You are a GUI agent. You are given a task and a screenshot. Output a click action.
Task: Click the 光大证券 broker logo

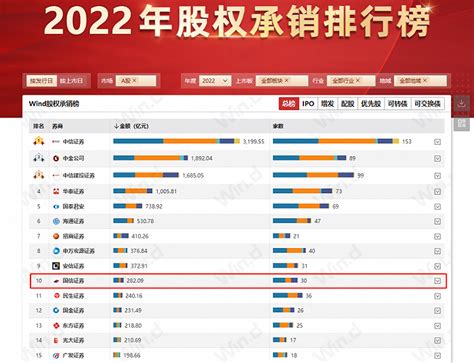pos(56,340)
